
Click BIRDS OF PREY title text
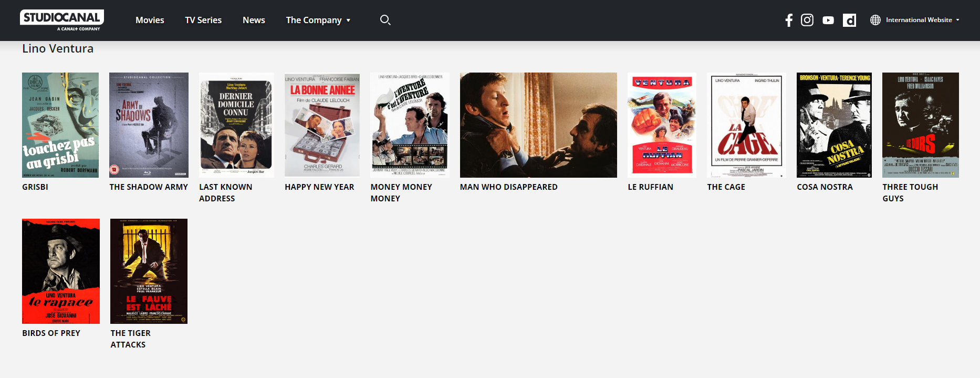pos(51,333)
